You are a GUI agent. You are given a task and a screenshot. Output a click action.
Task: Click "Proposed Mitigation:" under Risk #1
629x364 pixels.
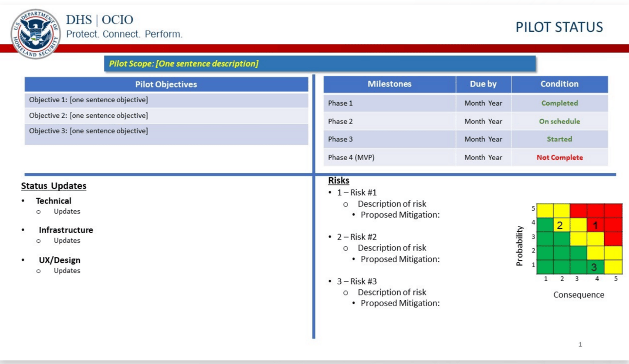[400, 215]
